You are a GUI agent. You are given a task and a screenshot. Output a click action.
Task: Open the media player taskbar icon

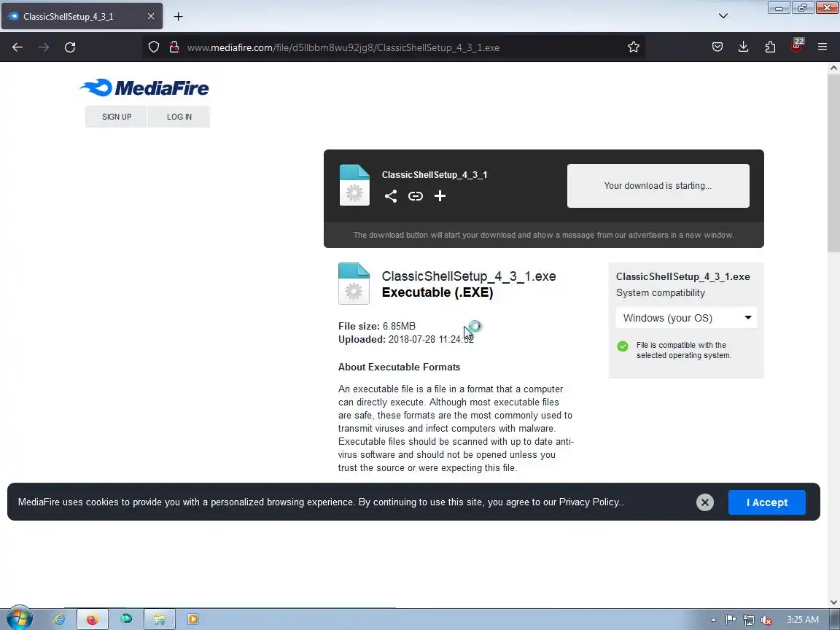(192, 619)
